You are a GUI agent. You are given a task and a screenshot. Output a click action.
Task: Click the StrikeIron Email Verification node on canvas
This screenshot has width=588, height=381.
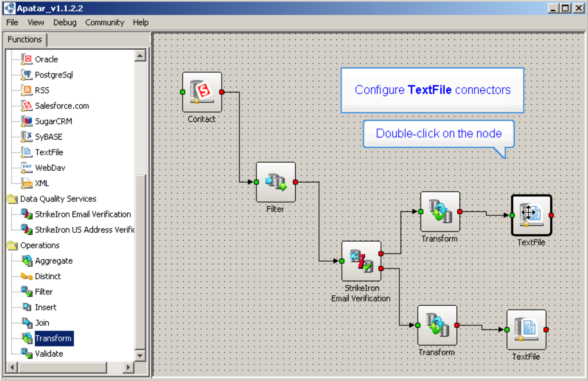(361, 261)
